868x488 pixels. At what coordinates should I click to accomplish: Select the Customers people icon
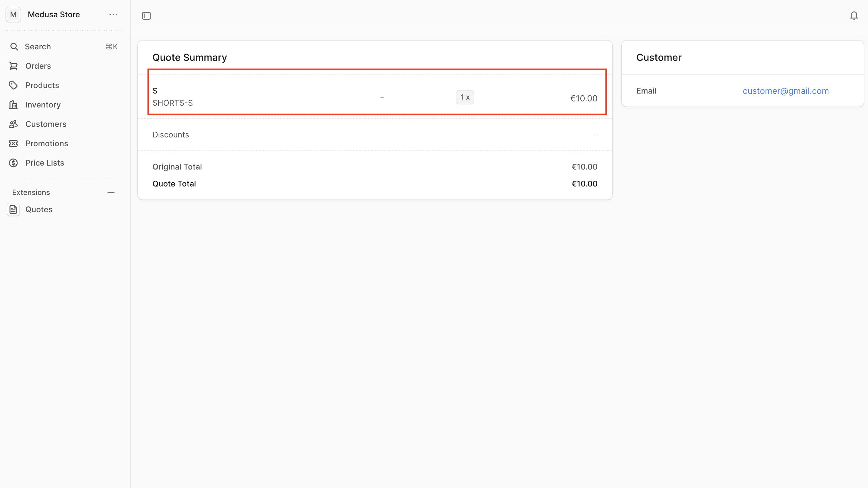(14, 124)
